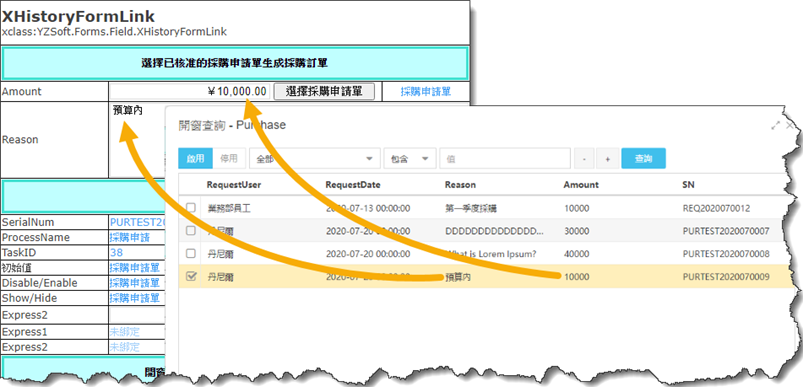Sort by the RequestDate column header
This screenshot has width=803, height=387.
point(353,185)
